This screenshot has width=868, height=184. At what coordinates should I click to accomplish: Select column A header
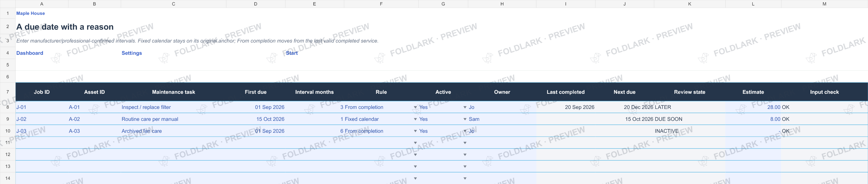coord(42,4)
